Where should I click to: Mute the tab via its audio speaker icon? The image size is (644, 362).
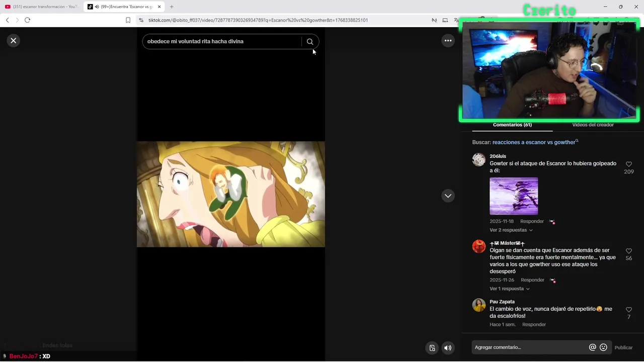click(97, 7)
